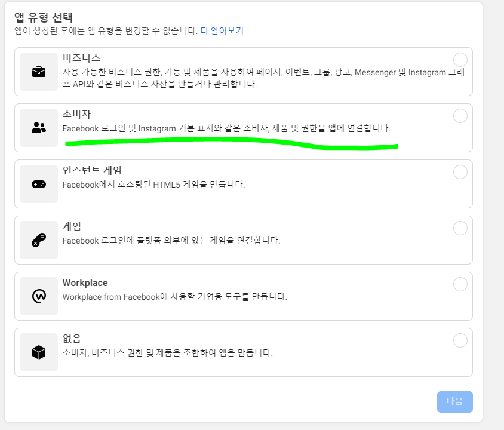Image resolution: width=504 pixels, height=430 pixels.
Task: Select the Workplace radio button
Action: click(460, 284)
